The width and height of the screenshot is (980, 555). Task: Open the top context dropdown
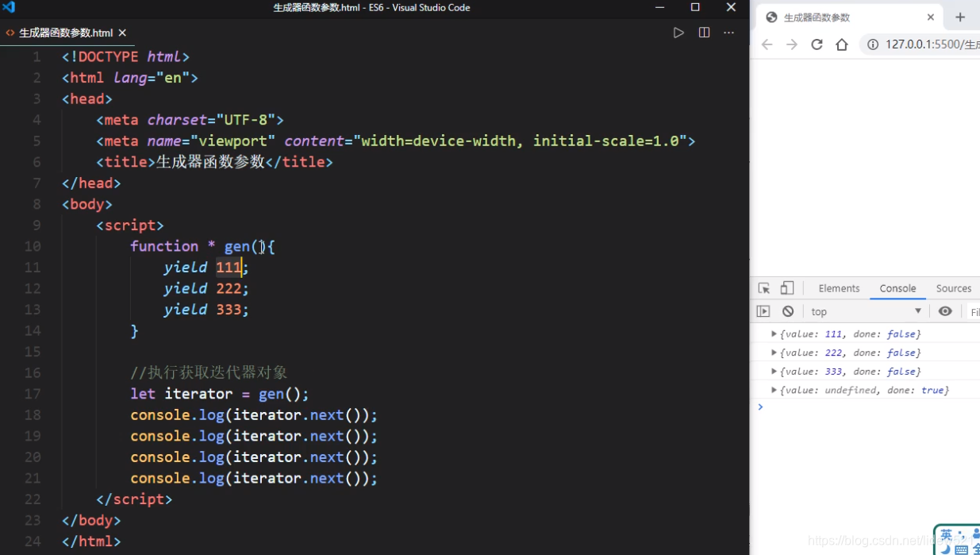pyautogui.click(x=867, y=311)
